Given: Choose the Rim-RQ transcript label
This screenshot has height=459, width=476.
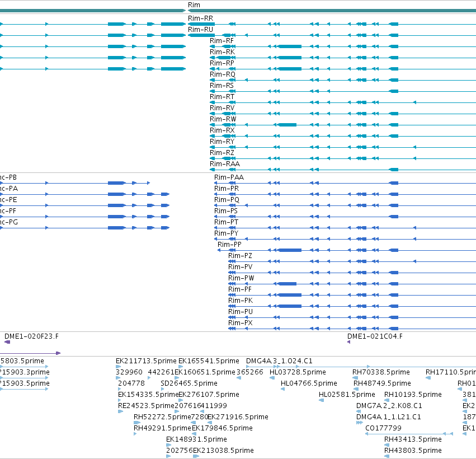Looking at the screenshot, I should [x=223, y=74].
